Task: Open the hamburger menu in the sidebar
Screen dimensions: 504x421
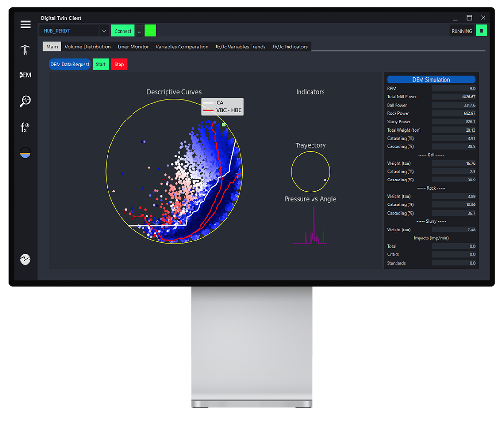Action: tap(25, 24)
